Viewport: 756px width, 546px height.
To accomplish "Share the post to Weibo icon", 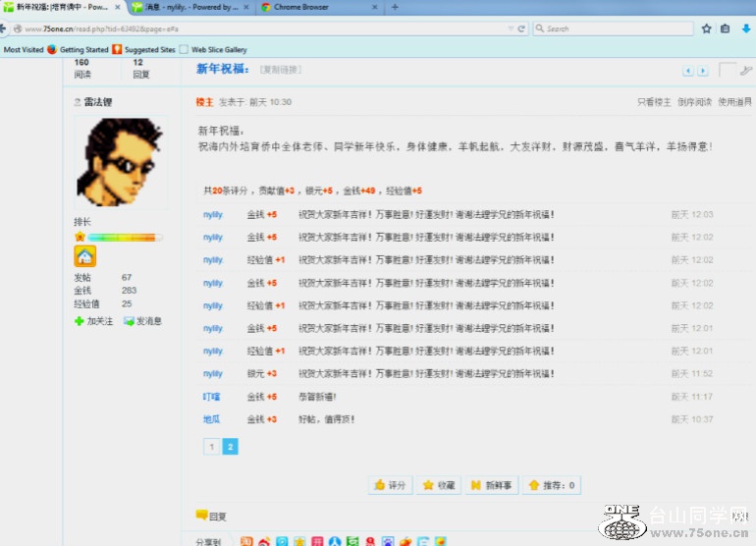I will coord(264,542).
